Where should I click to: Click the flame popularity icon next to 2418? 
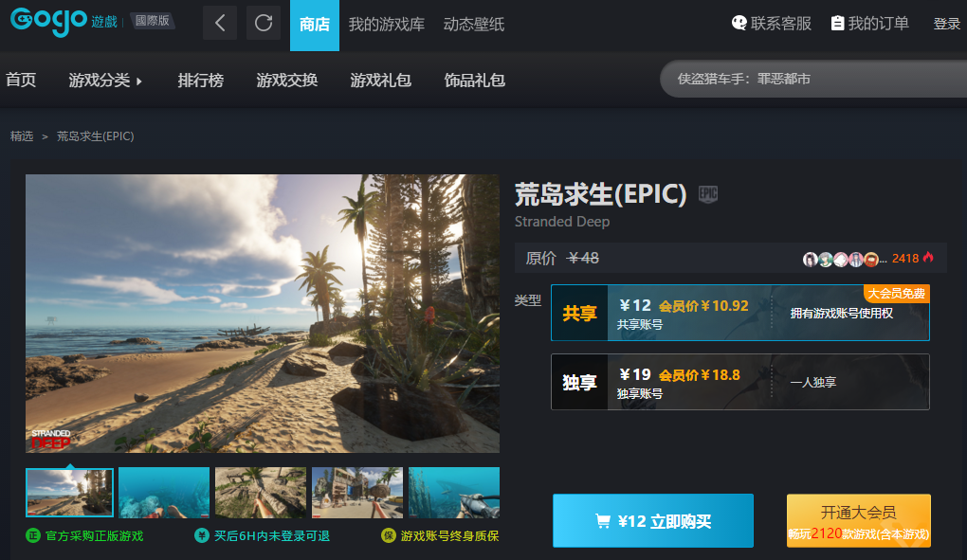pos(928,258)
